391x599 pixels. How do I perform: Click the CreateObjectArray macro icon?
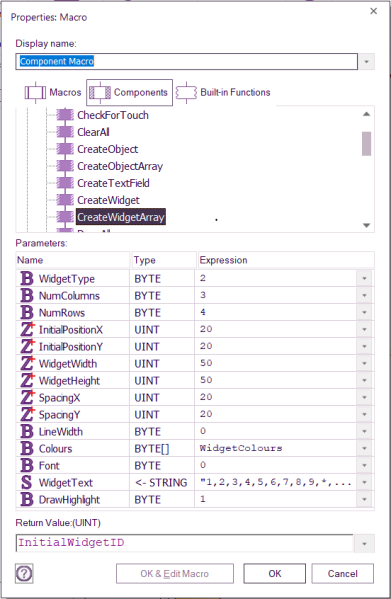coord(65,166)
